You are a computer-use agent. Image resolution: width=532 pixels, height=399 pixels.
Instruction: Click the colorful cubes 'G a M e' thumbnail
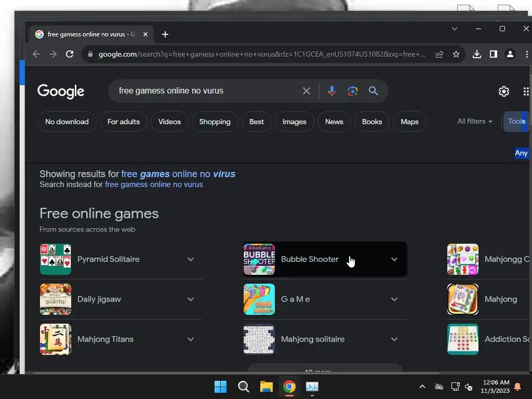259,299
